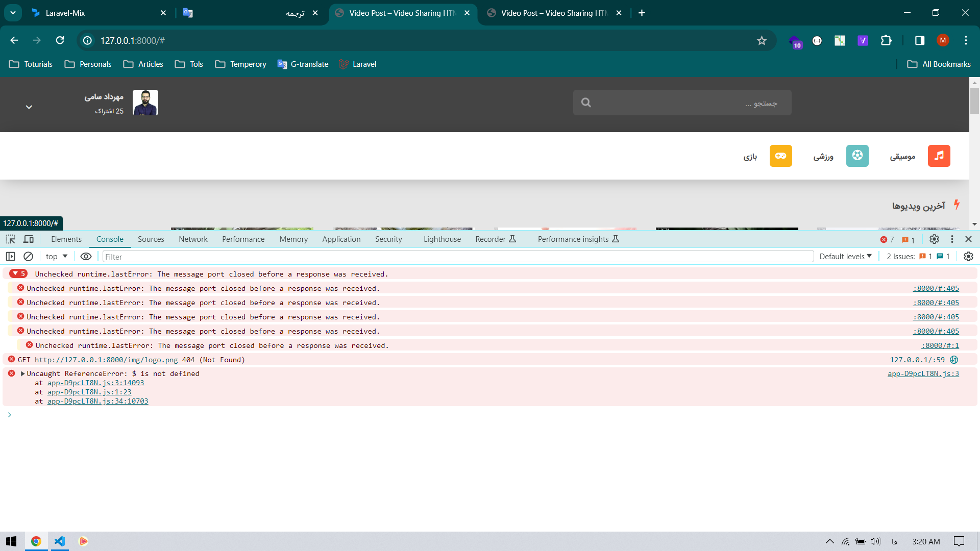This screenshot has height=551, width=980.
Task: Click the user profile avatar
Action: click(145, 103)
